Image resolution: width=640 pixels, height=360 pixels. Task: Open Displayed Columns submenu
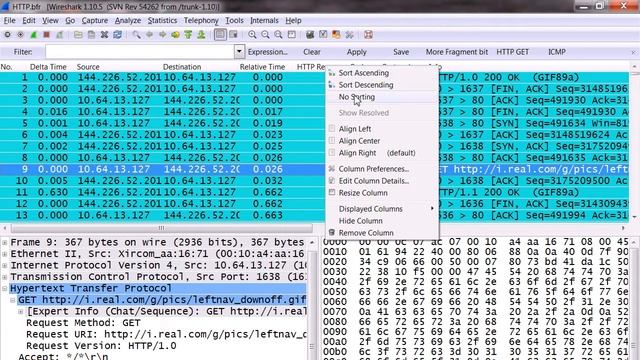382,209
